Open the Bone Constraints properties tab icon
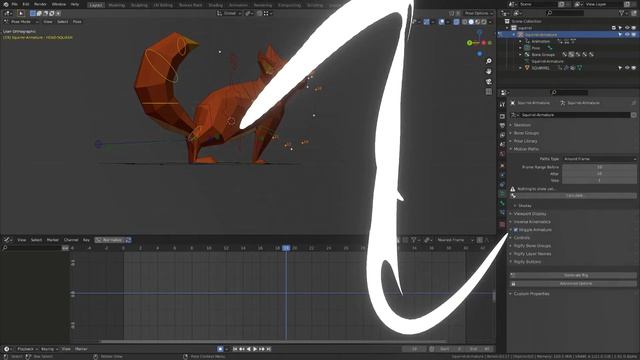The image size is (640, 360). pos(502,213)
